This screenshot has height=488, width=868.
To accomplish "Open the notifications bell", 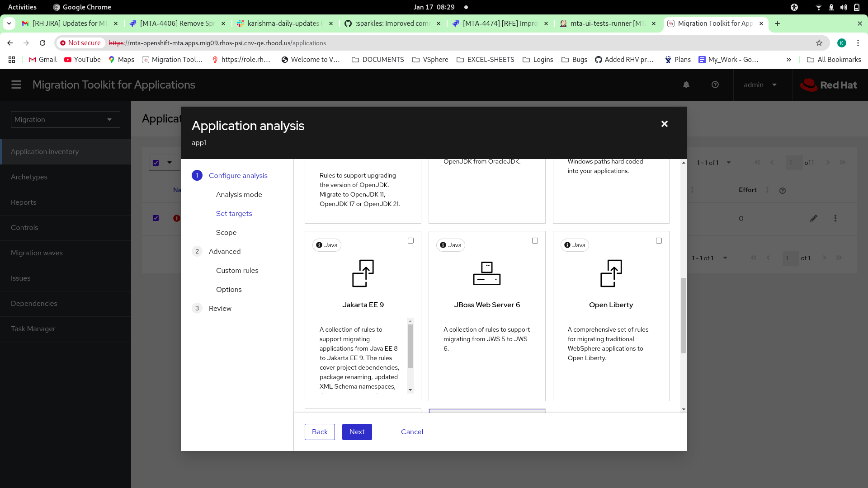I will 686,85.
